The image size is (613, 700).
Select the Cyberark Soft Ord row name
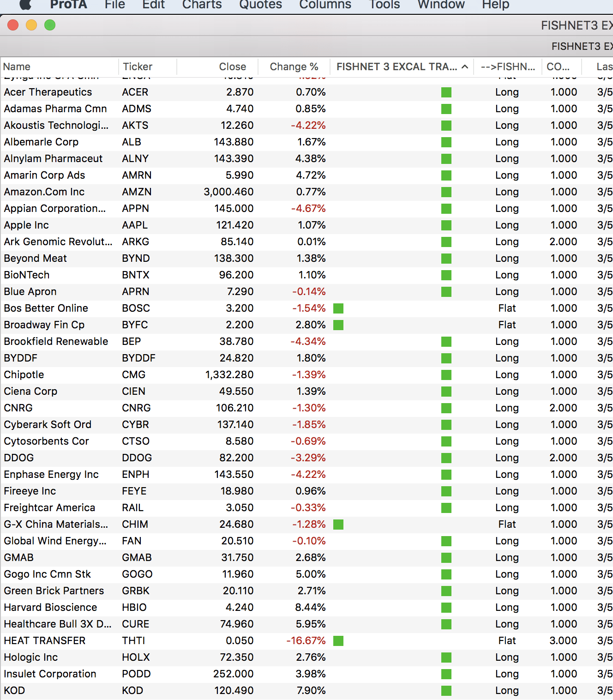coord(48,424)
